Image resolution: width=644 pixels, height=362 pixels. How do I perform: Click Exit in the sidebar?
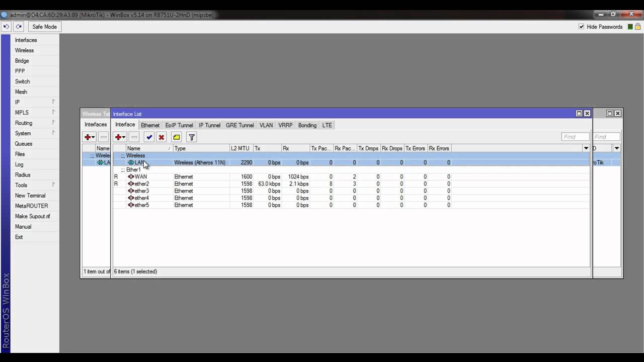click(19, 237)
